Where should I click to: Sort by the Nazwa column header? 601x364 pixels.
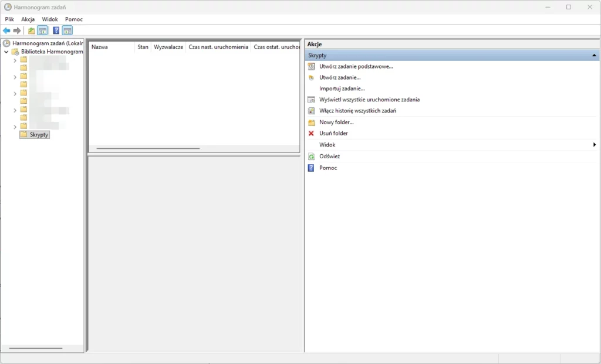pyautogui.click(x=112, y=47)
